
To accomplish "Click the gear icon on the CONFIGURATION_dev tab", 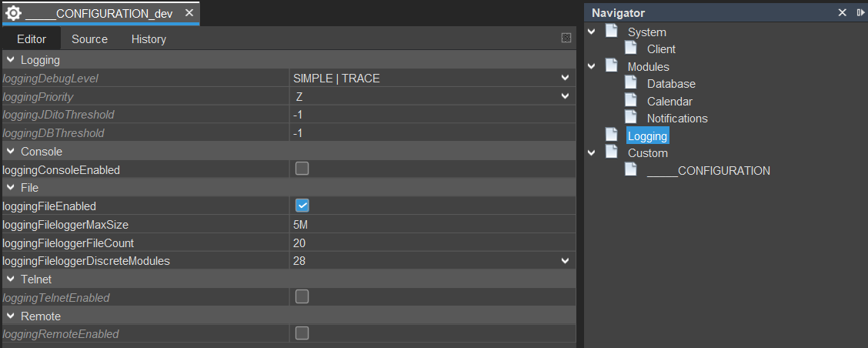I will (13, 14).
